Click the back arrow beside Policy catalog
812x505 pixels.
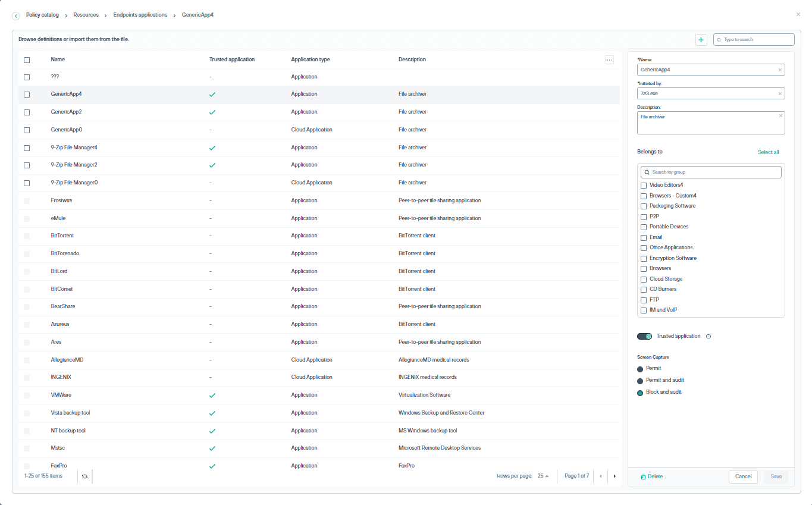click(15, 15)
